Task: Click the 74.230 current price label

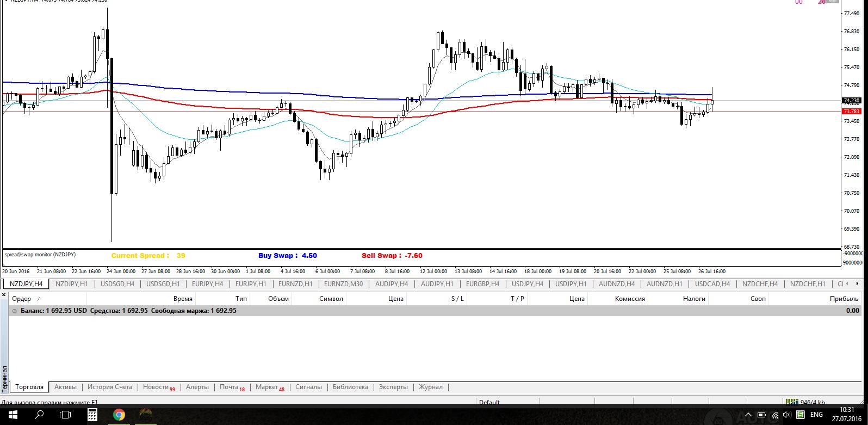Action: pyautogui.click(x=851, y=101)
